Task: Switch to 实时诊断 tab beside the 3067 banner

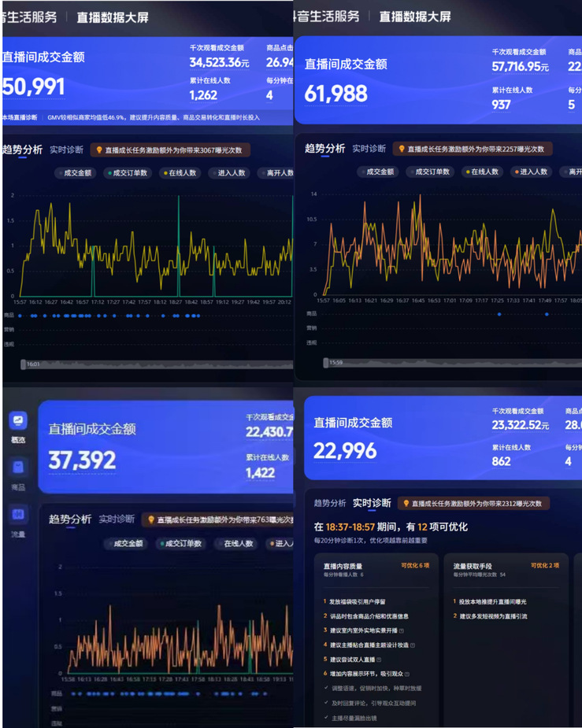Action: tap(66, 150)
